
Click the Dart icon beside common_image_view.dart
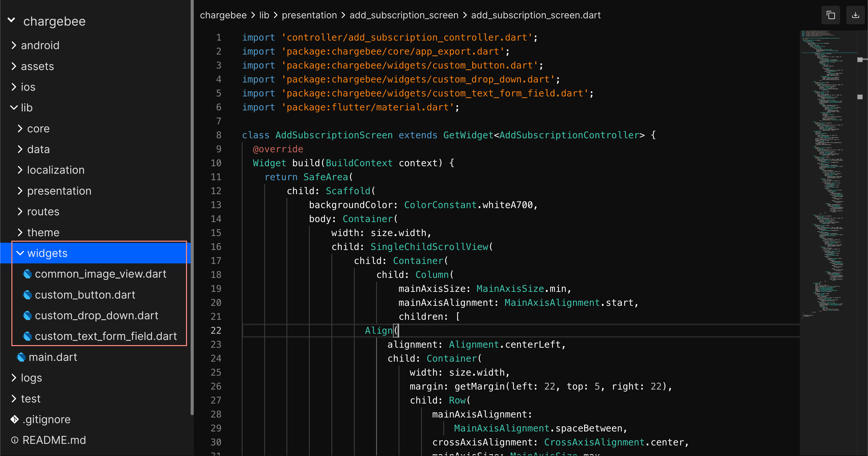click(x=28, y=274)
